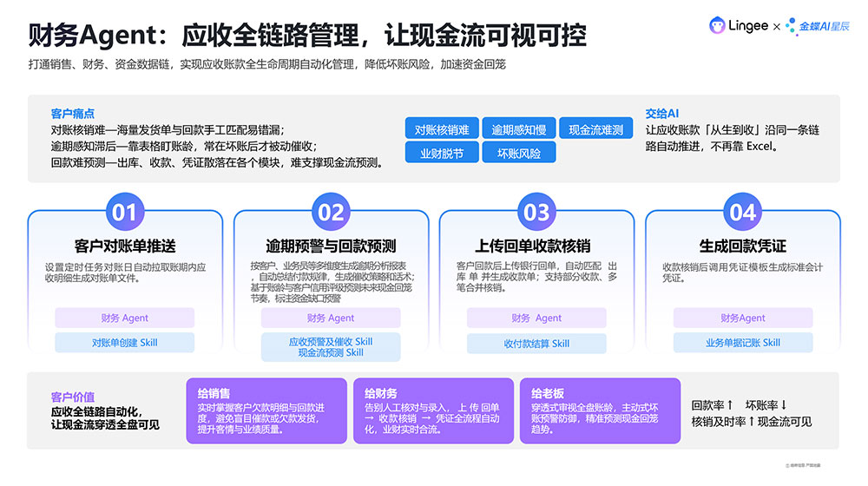This screenshot has height=486, width=868.
Task: Select the 给老板 purple card
Action: click(x=600, y=410)
